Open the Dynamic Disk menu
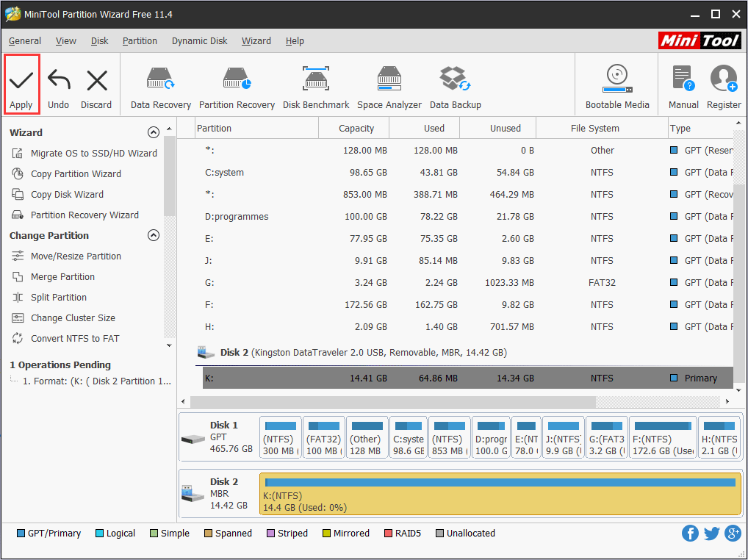Screen dimensions: 748x560 tap(200, 41)
